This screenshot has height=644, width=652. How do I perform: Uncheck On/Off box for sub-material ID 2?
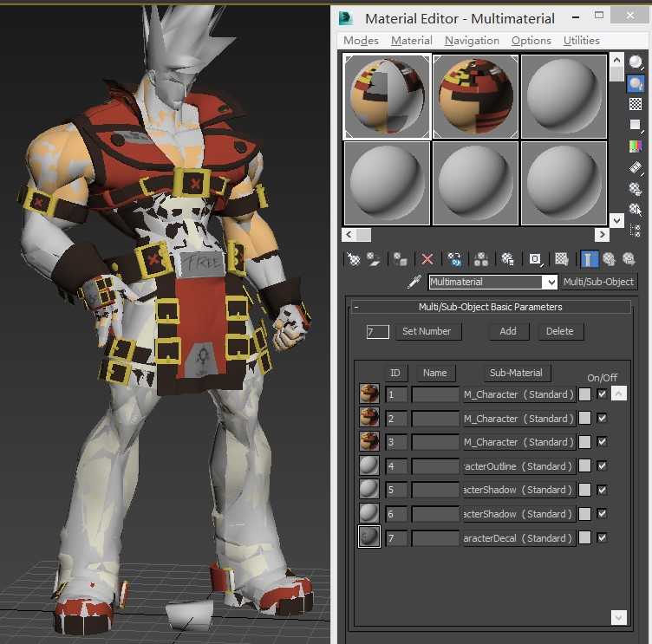(602, 418)
